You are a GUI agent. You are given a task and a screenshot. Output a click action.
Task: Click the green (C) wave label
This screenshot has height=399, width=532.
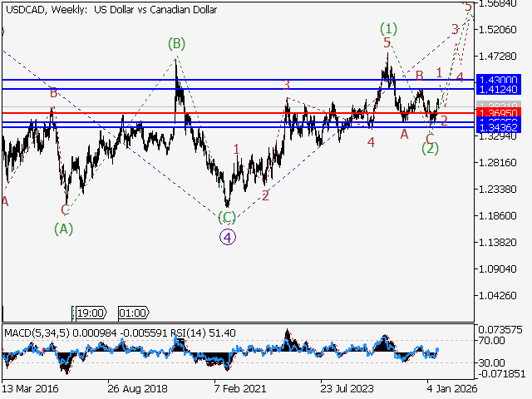pos(227,218)
